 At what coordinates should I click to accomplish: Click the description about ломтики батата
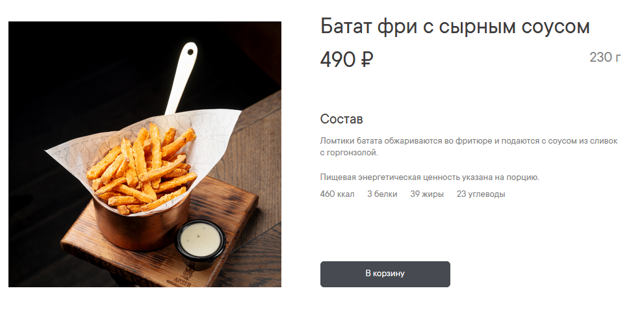pos(469,147)
